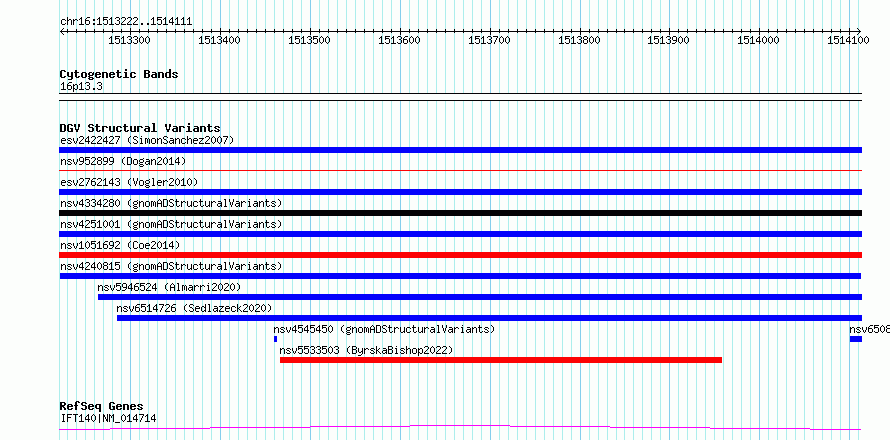Click the esv2422427 (SimonSanchez2007) variant label
890x440 pixels.
[147, 140]
